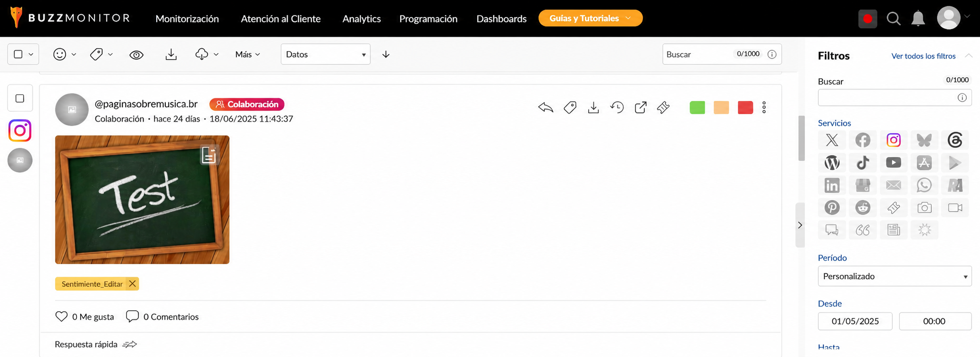Open the Programación menu
The height and width of the screenshot is (357, 980).
coord(428,18)
